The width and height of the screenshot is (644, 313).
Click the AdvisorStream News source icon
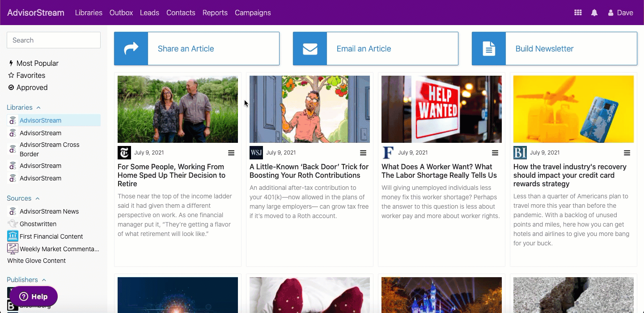(13, 211)
